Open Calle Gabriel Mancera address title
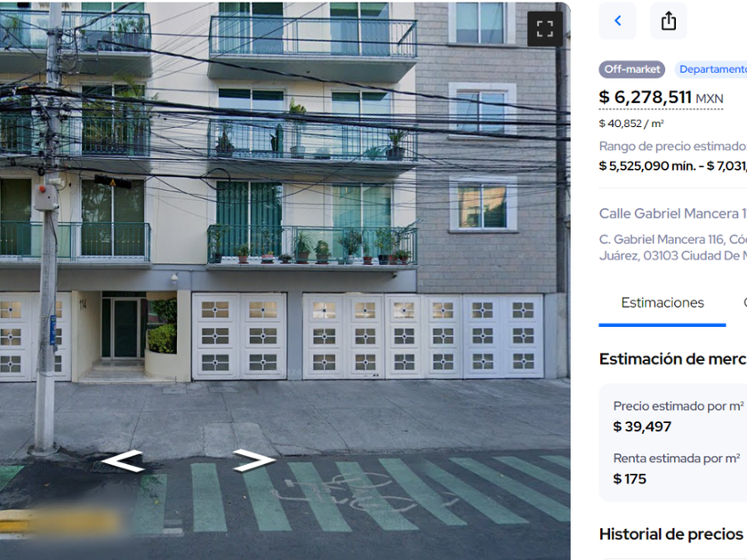The width and height of the screenshot is (747, 560). coord(672,213)
